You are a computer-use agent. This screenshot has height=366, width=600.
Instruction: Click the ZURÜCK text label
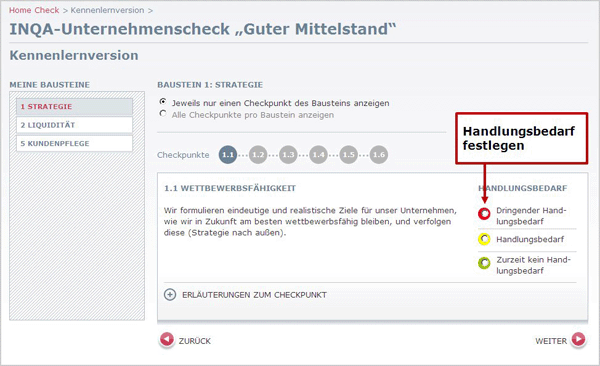(x=195, y=341)
